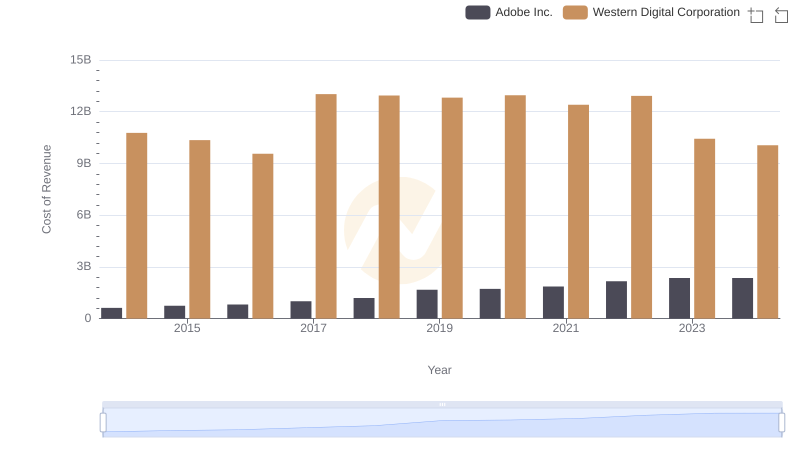Click the Cost of Revenue axis title
The height and width of the screenshot is (461, 800).
(46, 189)
